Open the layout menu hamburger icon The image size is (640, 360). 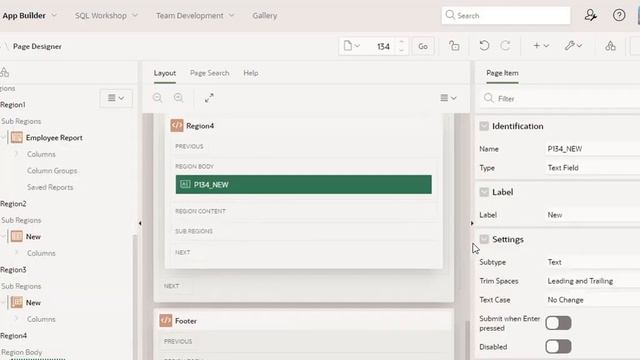(x=448, y=98)
